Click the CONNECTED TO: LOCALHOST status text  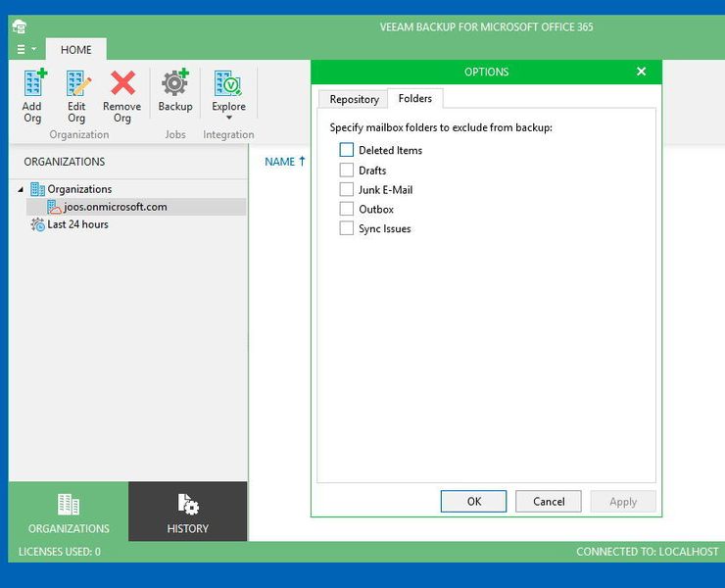tap(648, 552)
